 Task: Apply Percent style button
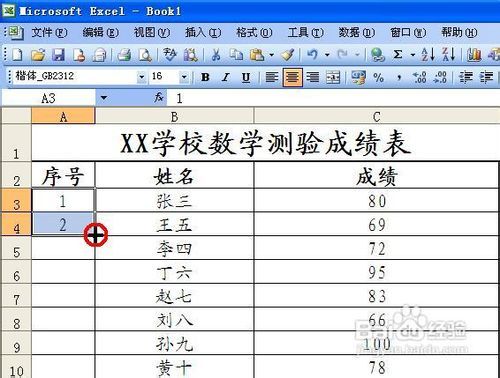coord(378,77)
